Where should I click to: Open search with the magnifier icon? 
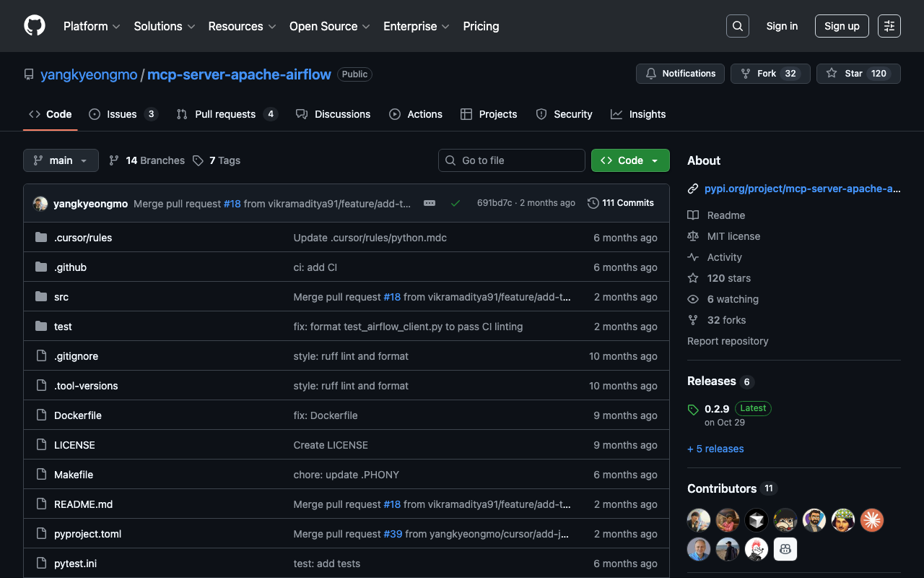pyautogui.click(x=738, y=26)
